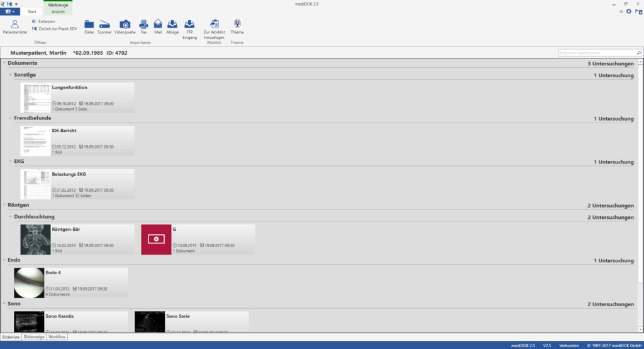Viewport: 644px width, 349px height.
Task: Import from Scanner
Action: [104, 26]
